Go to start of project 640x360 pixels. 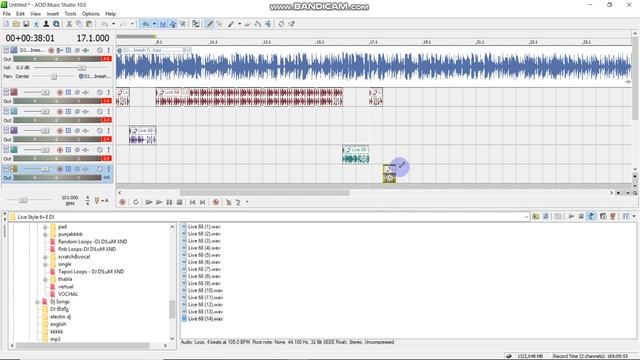pyautogui.click(x=193, y=202)
